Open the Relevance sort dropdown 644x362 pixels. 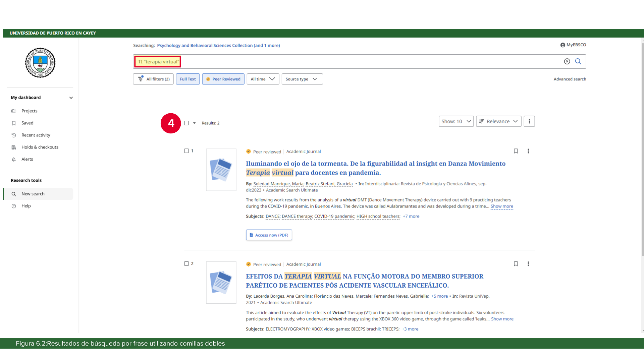pyautogui.click(x=498, y=121)
